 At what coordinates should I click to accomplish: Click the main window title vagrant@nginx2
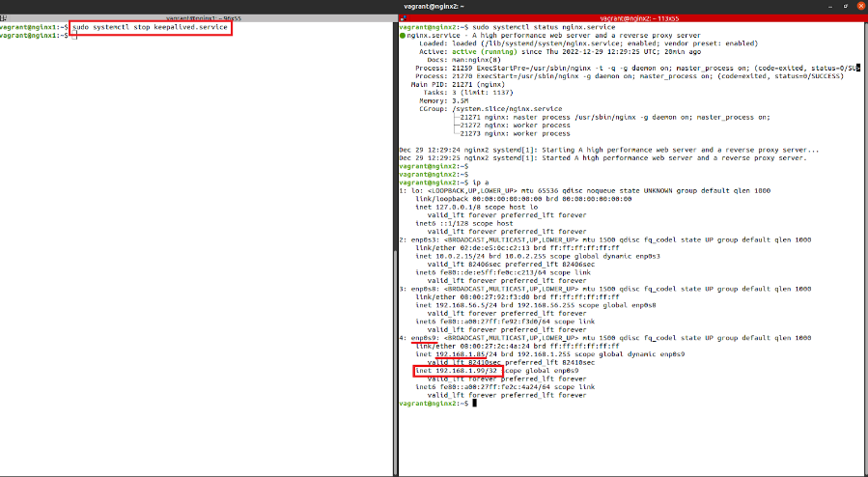point(434,7)
